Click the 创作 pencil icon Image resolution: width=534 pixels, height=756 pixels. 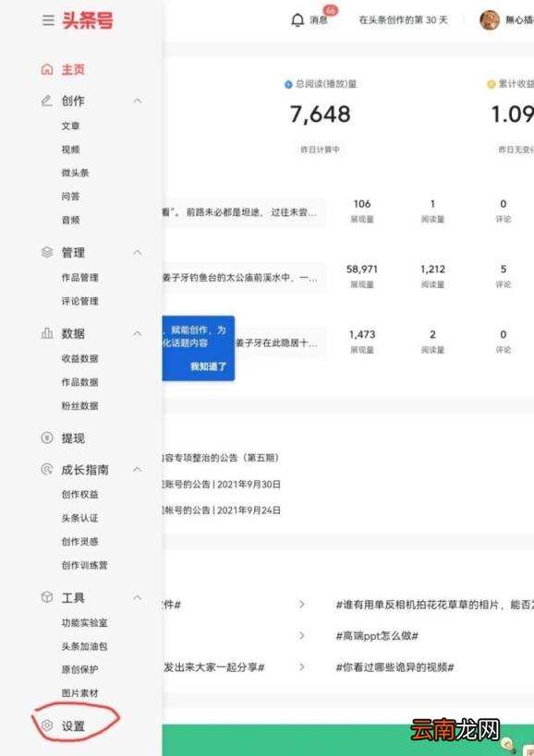click(x=47, y=101)
